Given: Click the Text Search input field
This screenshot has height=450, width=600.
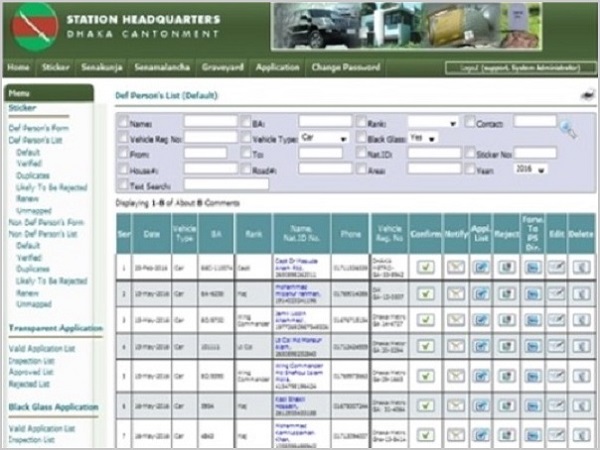Looking at the screenshot, I should (226, 184).
